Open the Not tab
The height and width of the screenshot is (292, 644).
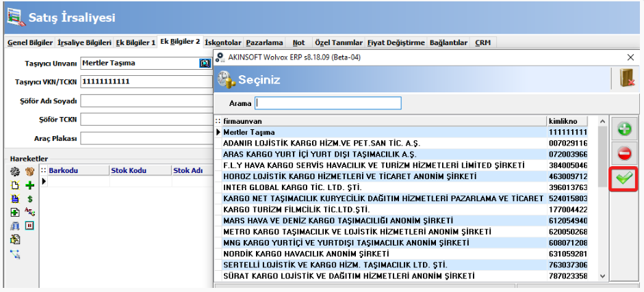pyautogui.click(x=298, y=42)
